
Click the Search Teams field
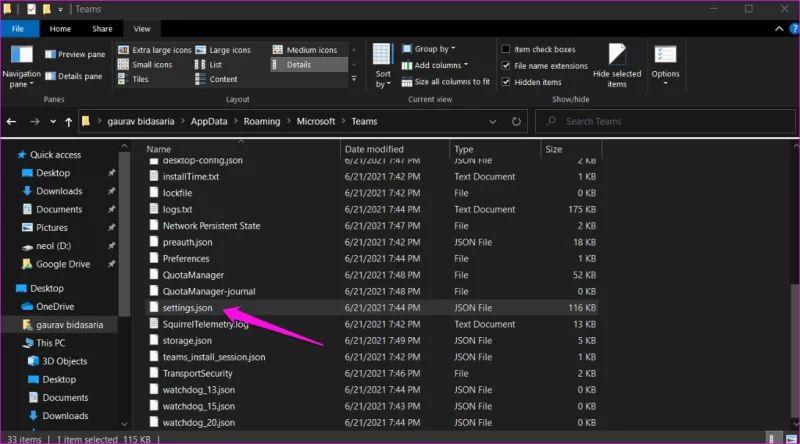click(x=665, y=121)
